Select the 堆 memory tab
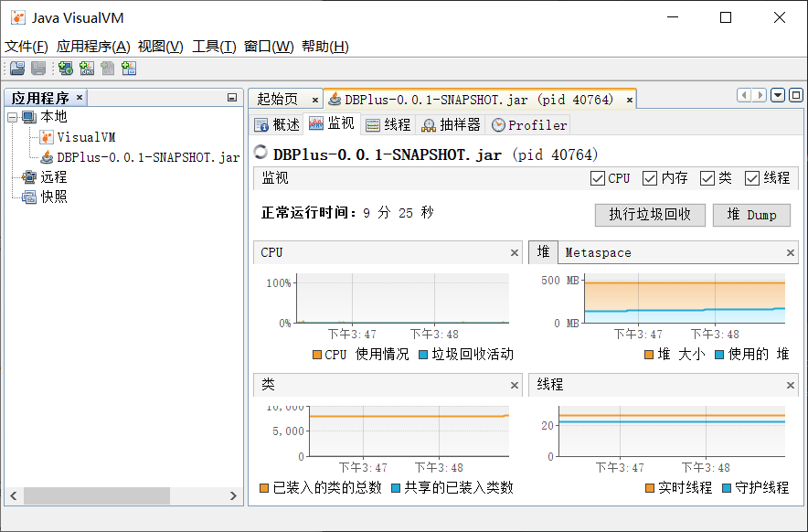 click(543, 252)
